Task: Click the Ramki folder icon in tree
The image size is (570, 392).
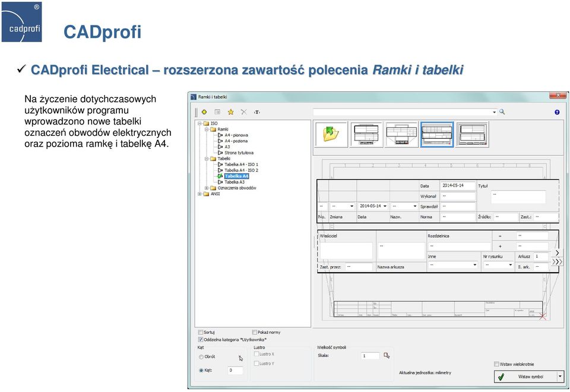Action: [x=213, y=129]
